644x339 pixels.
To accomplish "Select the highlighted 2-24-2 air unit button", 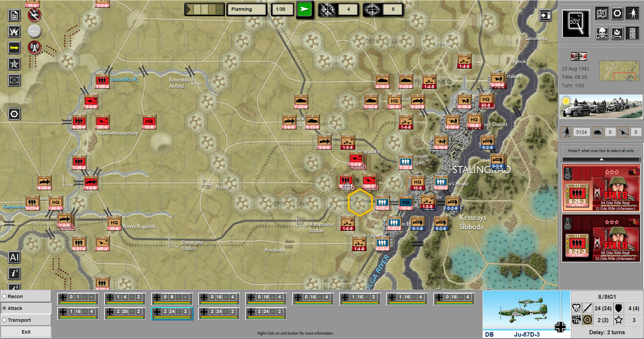I will (172, 313).
